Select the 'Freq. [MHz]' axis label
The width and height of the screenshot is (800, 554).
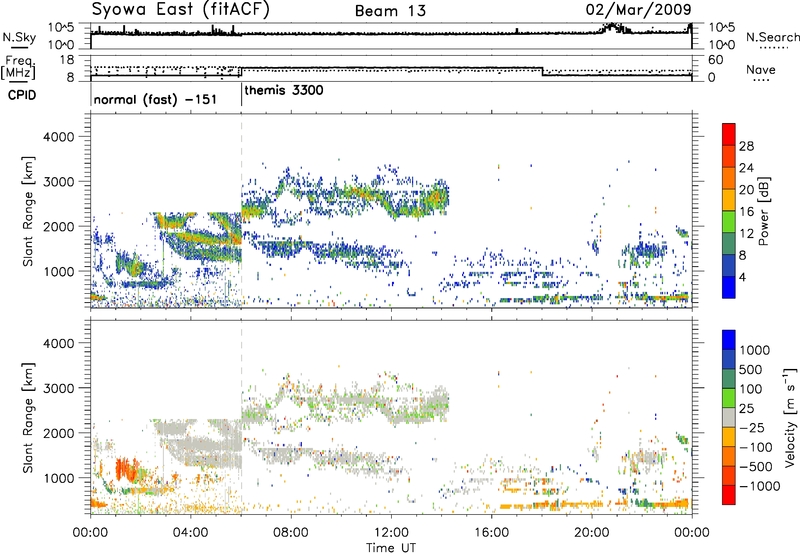coord(18,67)
